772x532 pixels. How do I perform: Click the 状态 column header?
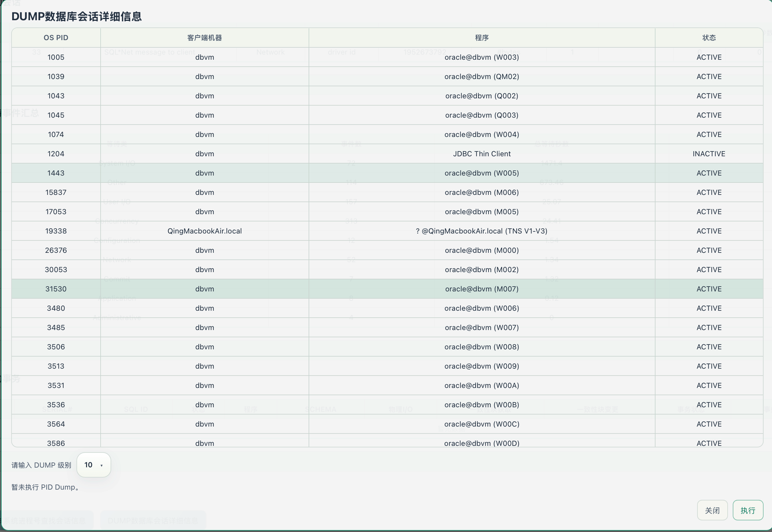click(x=709, y=38)
